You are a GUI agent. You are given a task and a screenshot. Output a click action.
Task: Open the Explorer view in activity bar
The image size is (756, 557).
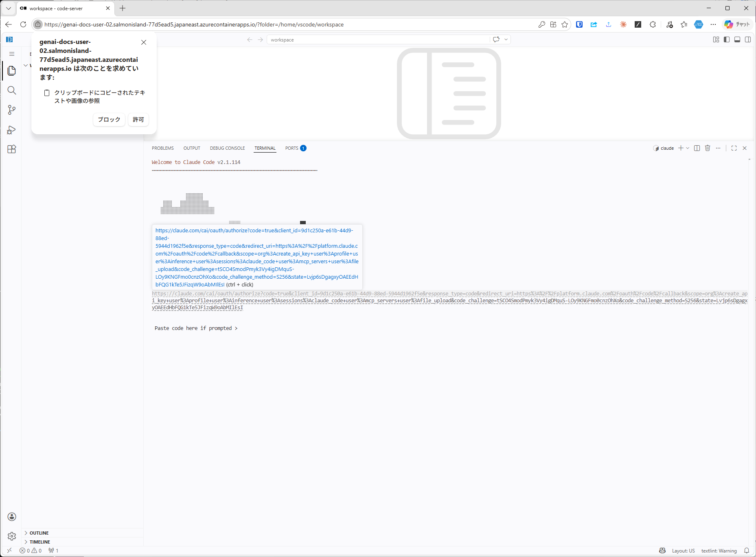[x=12, y=71]
